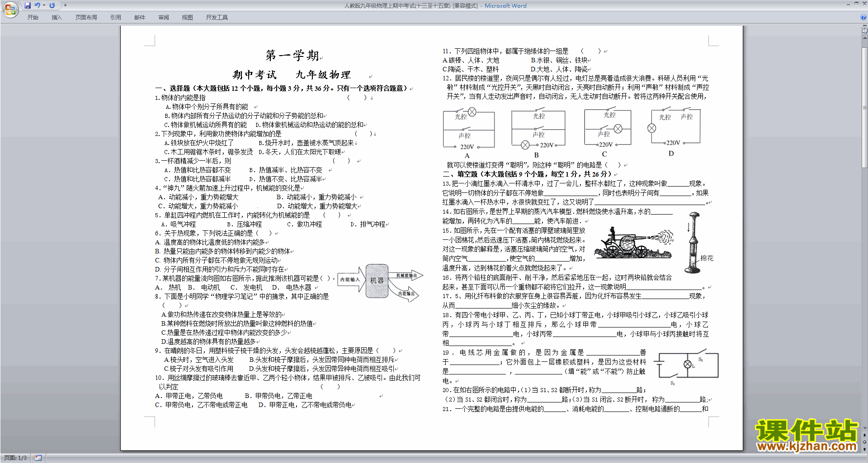The image size is (868, 463).
Task: Click the Redo/Repeat icon
Action: [52, 5]
